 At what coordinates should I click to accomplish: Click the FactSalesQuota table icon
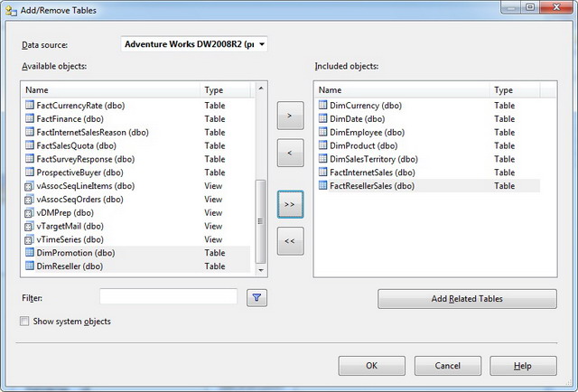tap(30, 145)
